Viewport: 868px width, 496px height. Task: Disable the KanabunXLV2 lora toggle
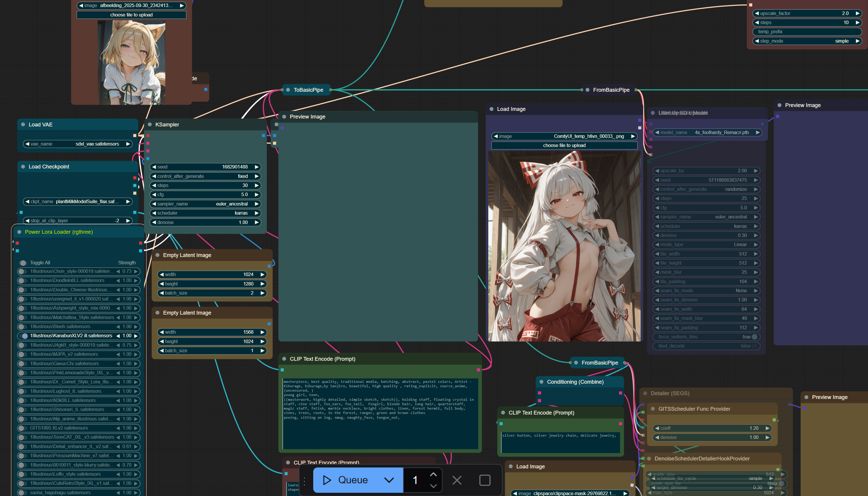(23, 336)
